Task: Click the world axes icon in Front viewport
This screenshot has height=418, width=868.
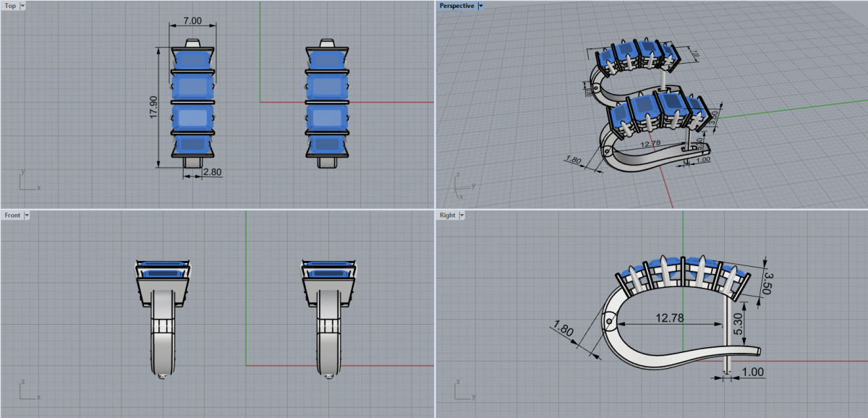Action: [x=29, y=389]
